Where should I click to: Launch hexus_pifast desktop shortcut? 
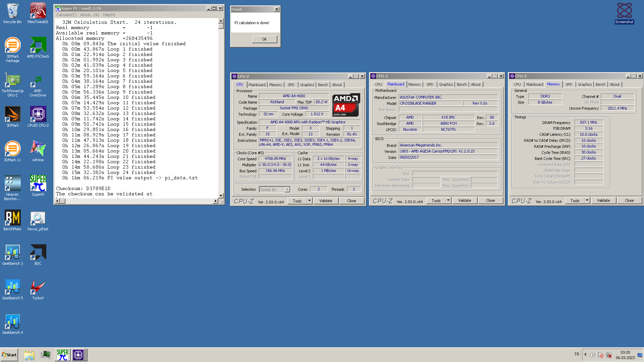tap(38, 220)
